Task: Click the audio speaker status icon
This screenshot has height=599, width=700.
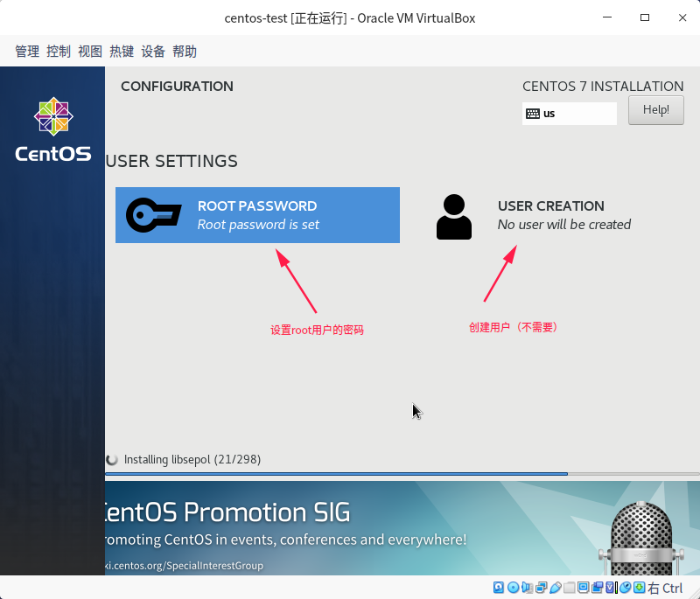Action: tap(528, 588)
